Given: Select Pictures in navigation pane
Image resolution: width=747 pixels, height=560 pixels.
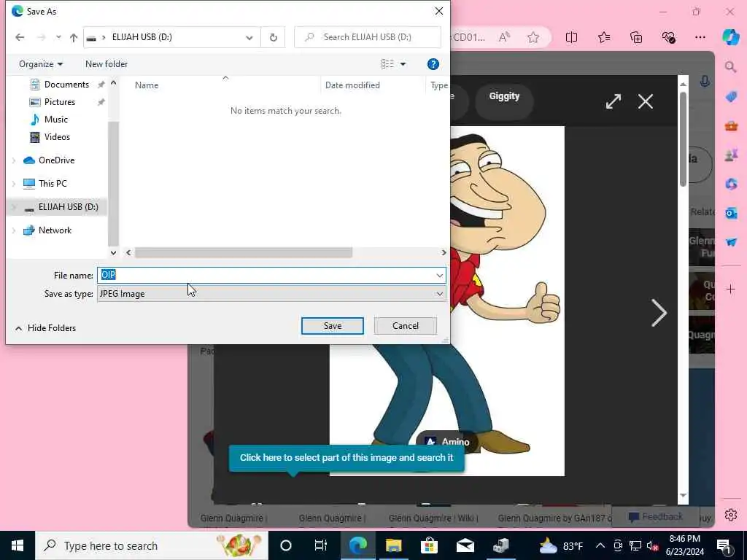Looking at the screenshot, I should pyautogui.click(x=60, y=102).
